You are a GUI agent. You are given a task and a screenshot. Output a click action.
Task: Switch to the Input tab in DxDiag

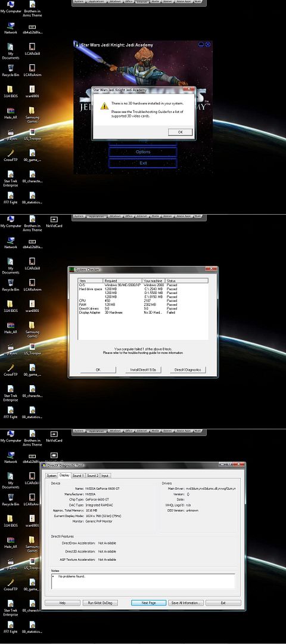click(105, 476)
